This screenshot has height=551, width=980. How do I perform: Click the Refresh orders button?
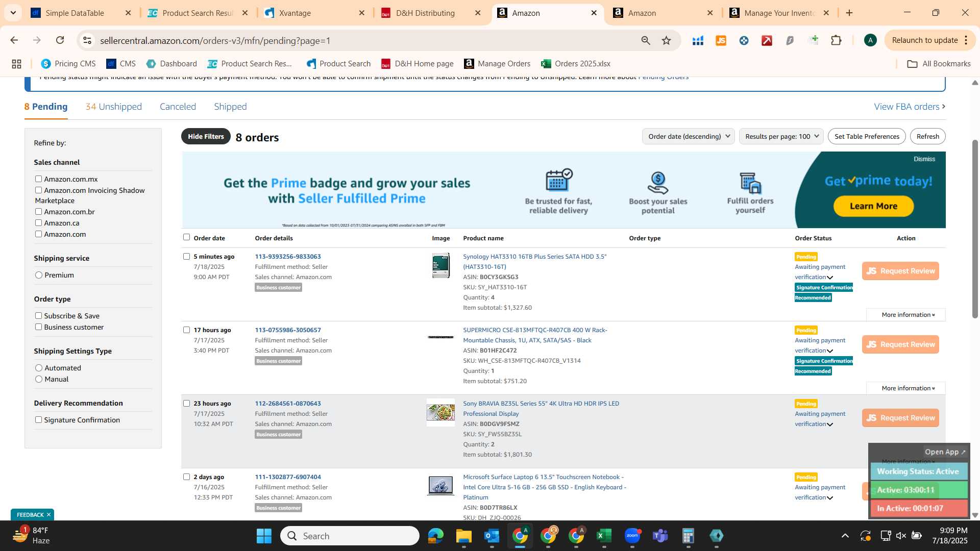coord(927,136)
